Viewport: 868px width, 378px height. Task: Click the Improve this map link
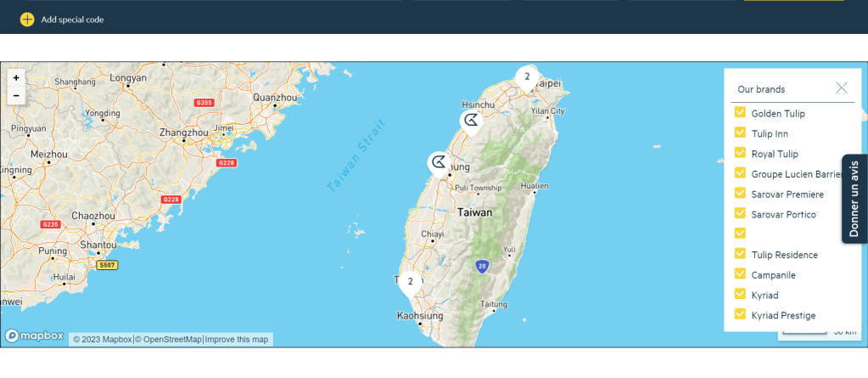pyautogui.click(x=237, y=340)
